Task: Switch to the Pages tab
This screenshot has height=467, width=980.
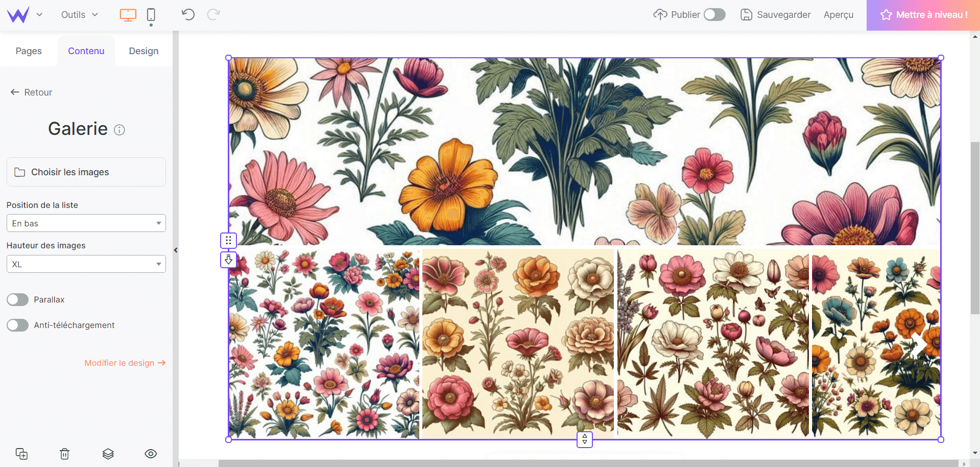Action: [29, 51]
